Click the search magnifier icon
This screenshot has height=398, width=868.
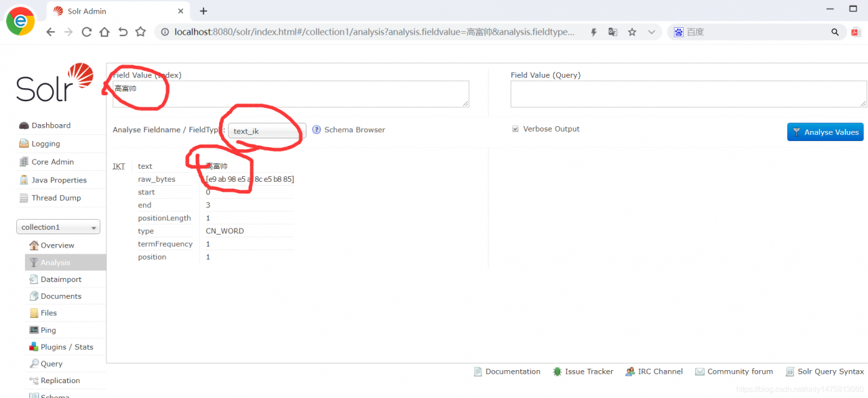tap(835, 32)
